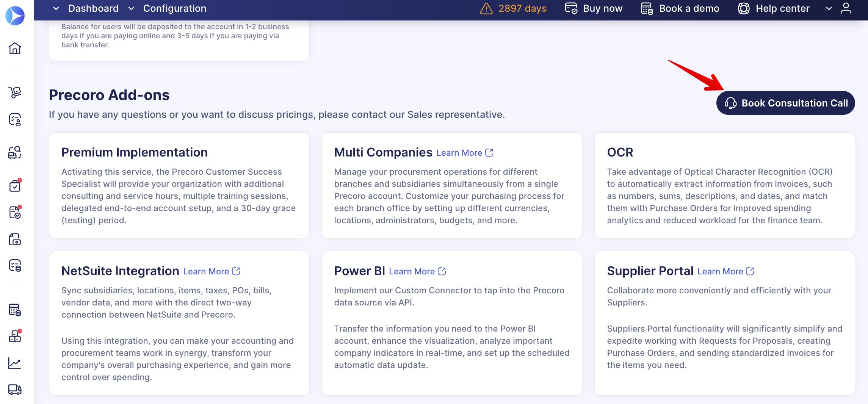Open the Help center menu item
The image size is (868, 404).
pos(773,8)
